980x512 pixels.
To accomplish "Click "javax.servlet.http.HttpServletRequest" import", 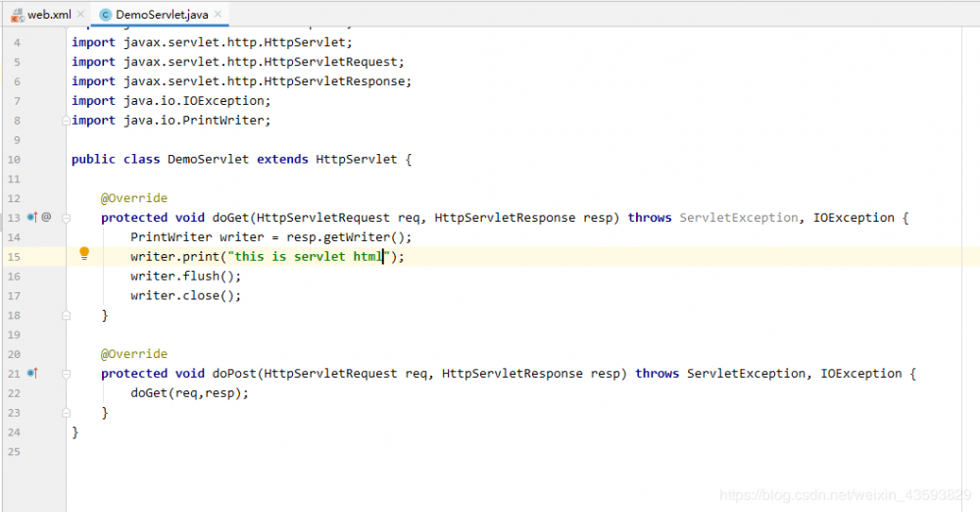I will pyautogui.click(x=261, y=62).
